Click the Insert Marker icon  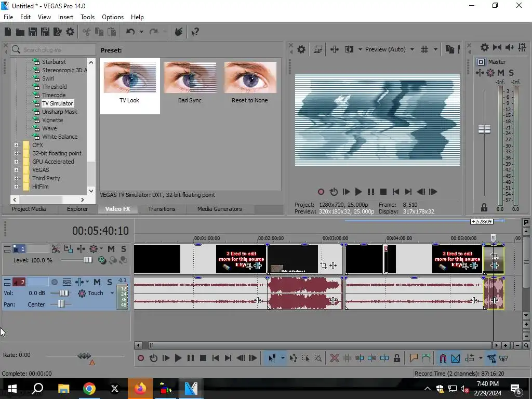coord(414,358)
